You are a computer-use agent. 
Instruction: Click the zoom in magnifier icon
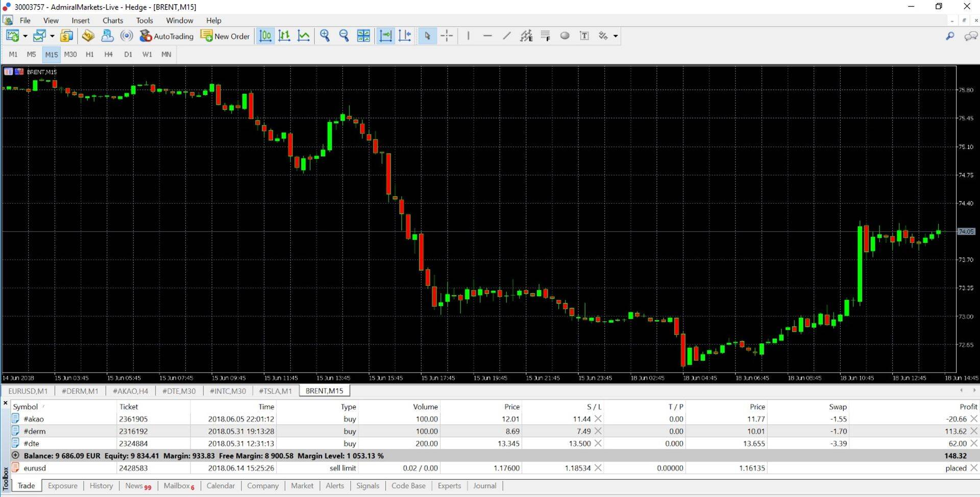tap(325, 36)
